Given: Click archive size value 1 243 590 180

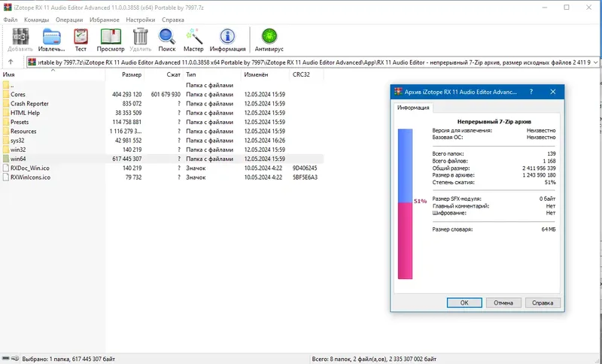Looking at the screenshot, I should (x=539, y=175).
